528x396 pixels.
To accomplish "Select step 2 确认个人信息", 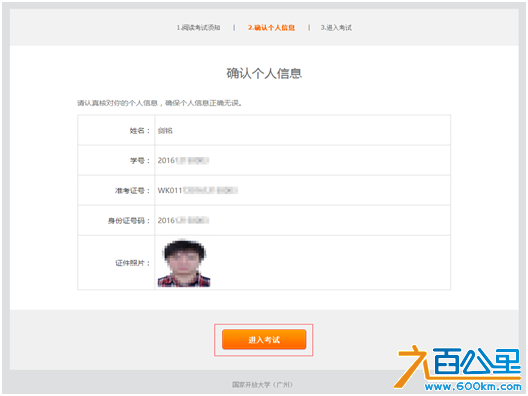I will coord(271,28).
